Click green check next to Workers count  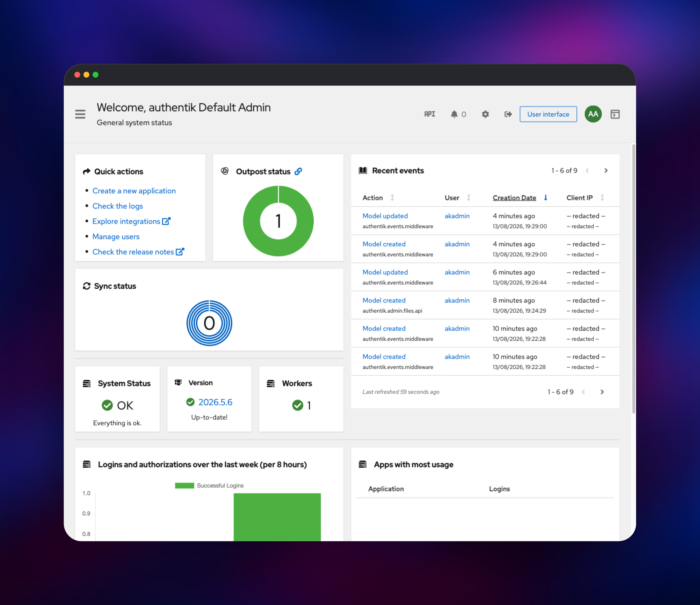tap(298, 405)
